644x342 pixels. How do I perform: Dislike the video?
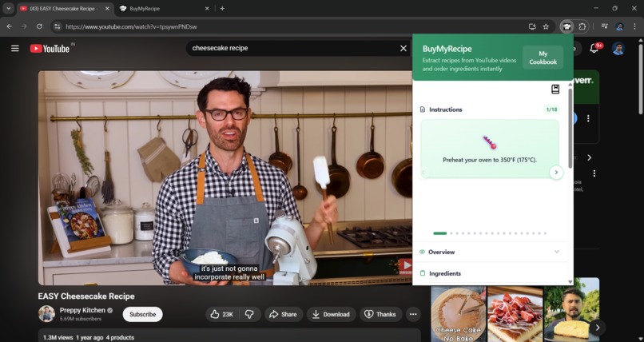coord(249,314)
